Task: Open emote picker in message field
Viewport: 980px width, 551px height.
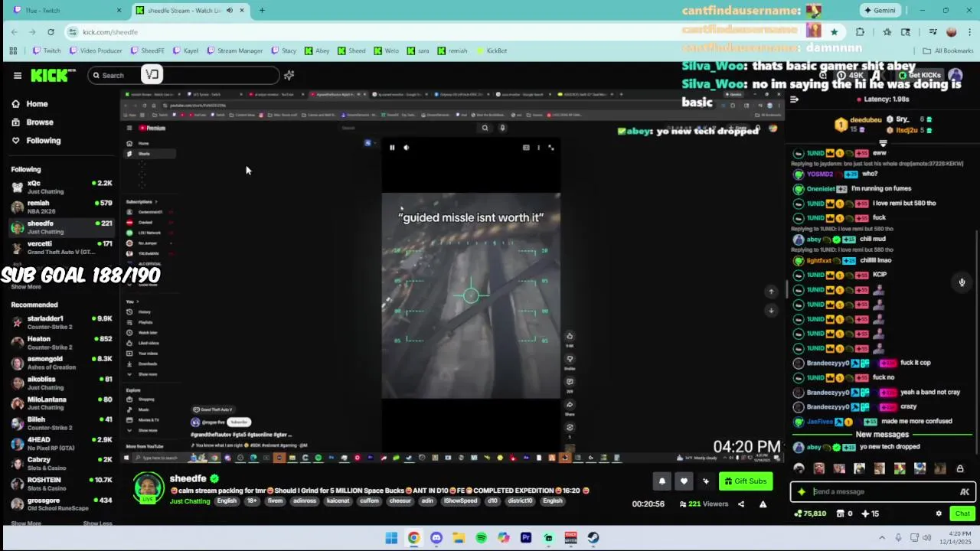Action: point(965,492)
